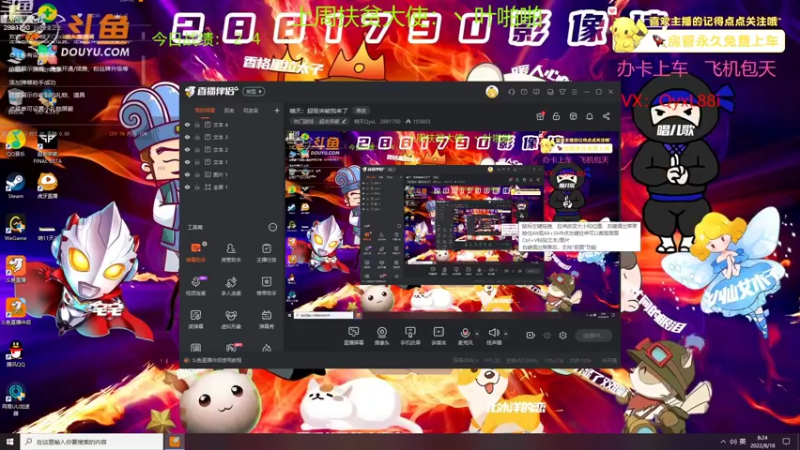Open the shop storefront icon in header
Screen dimensions: 800x450
(x=573, y=116)
